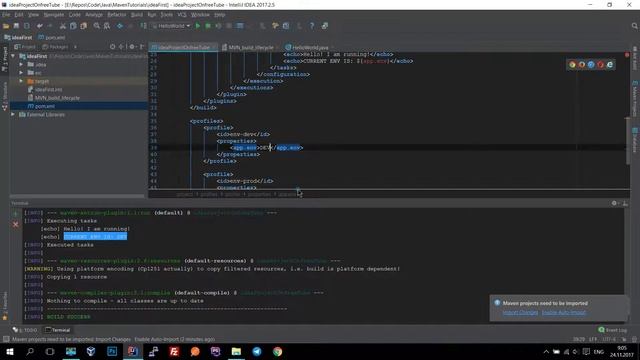Screen dimensions: 640x360
Task: Open in Firefox browser from editor popup
Action: tap(582, 64)
